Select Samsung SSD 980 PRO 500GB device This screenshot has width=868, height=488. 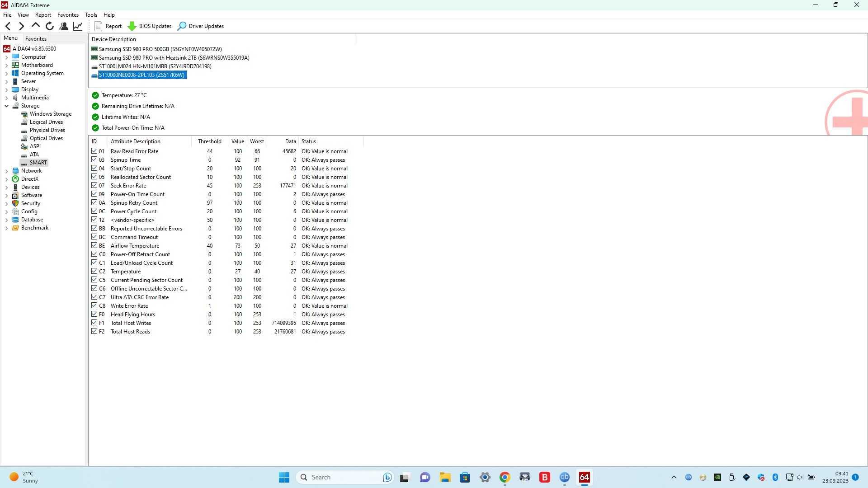click(x=160, y=49)
